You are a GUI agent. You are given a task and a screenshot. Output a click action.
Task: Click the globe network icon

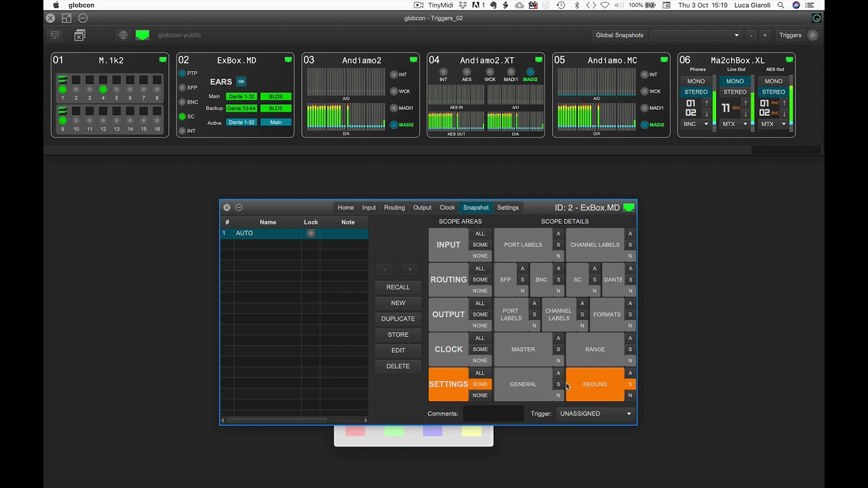123,35
